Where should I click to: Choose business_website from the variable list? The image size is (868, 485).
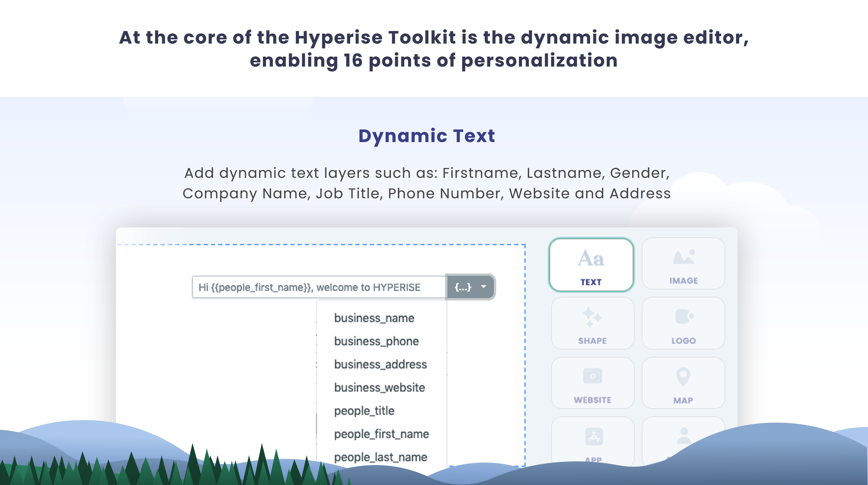380,388
